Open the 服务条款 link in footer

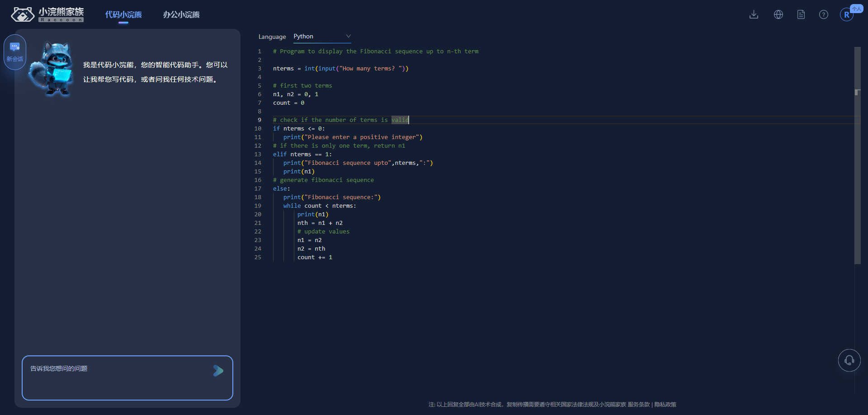coord(638,405)
